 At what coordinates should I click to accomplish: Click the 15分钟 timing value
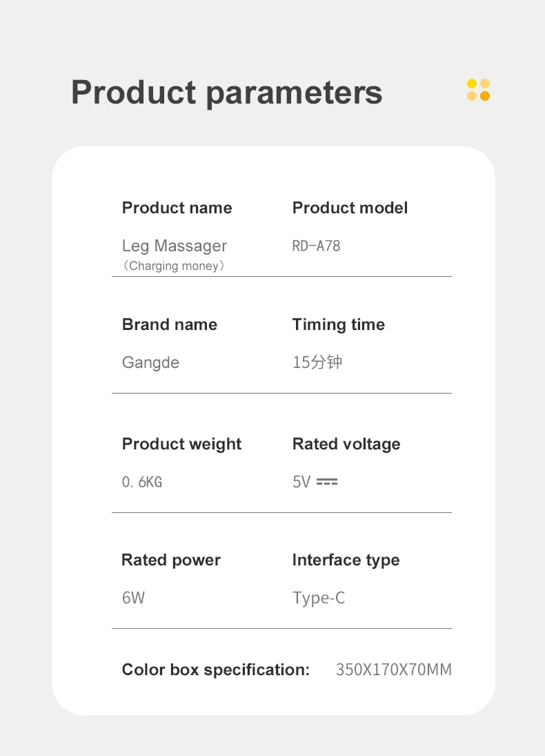coord(317,362)
